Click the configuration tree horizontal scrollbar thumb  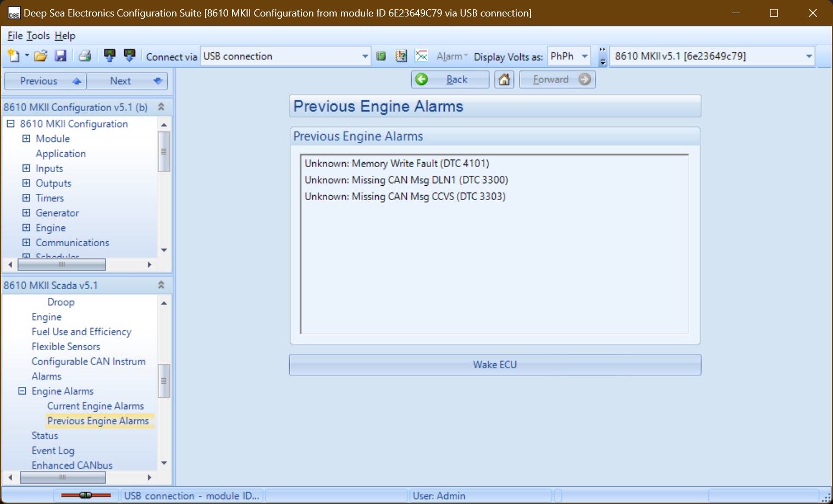click(62, 264)
